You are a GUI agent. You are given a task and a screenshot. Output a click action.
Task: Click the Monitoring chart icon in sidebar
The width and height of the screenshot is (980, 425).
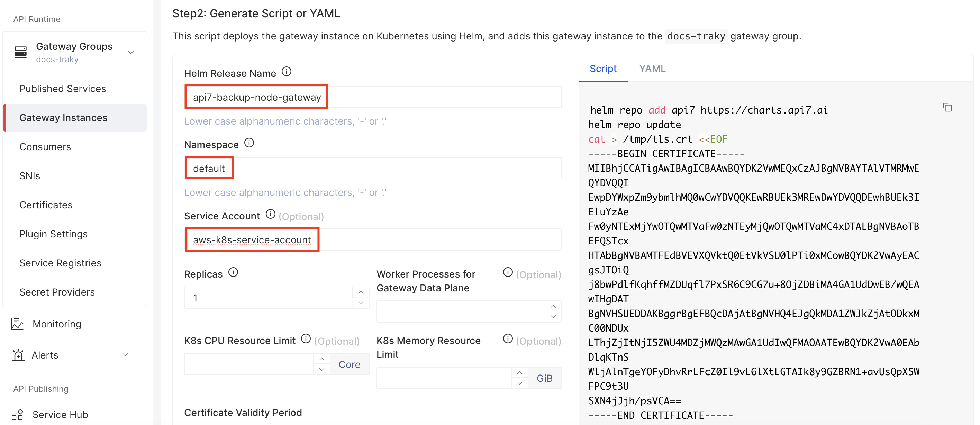tap(17, 324)
